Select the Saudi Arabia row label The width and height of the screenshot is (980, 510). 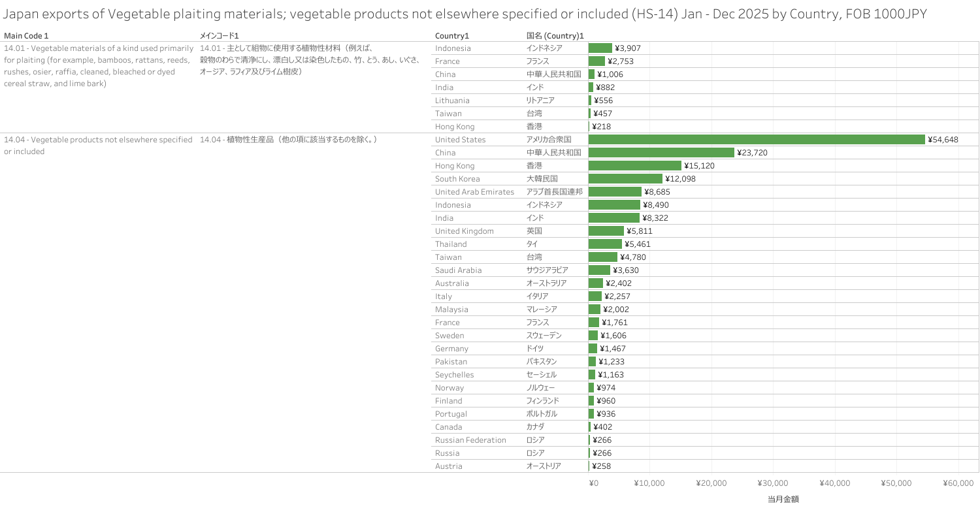click(458, 270)
